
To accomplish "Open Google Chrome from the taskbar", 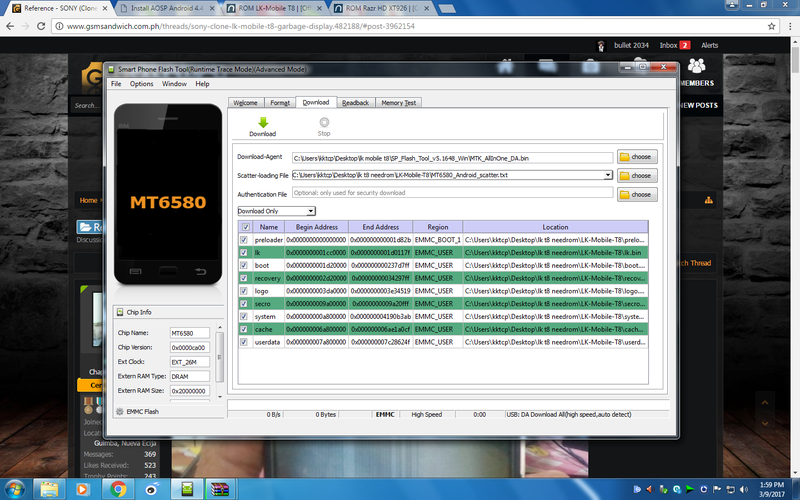I will click(118, 489).
